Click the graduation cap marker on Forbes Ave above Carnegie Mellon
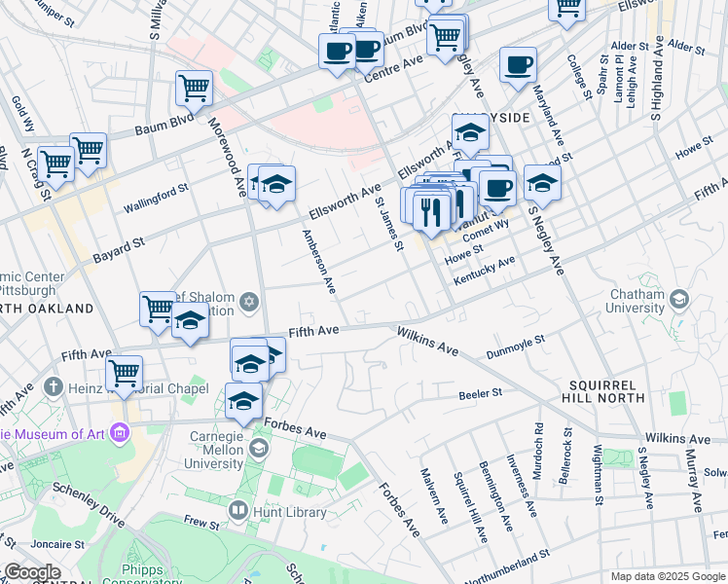Screen dimensions: 728x584 click(x=243, y=403)
